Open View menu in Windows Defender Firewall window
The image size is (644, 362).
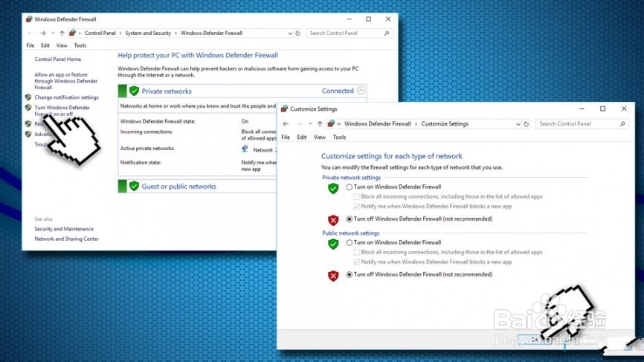point(62,45)
